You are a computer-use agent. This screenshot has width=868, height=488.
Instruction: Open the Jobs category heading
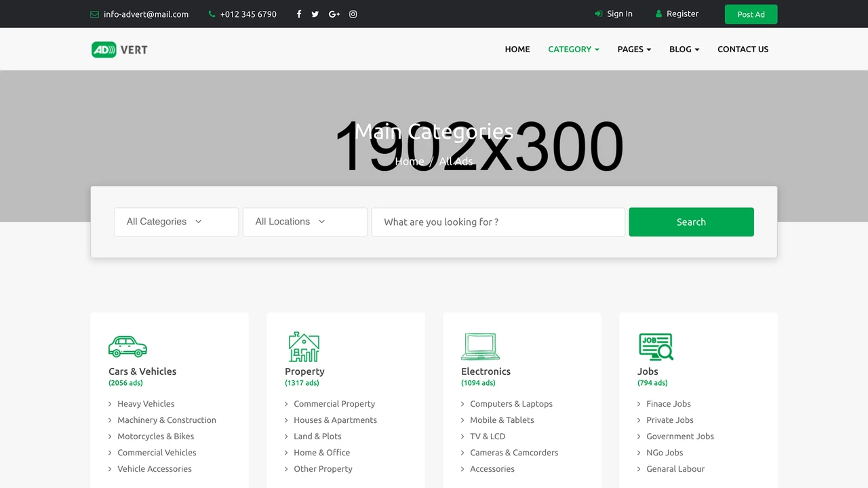click(x=648, y=371)
